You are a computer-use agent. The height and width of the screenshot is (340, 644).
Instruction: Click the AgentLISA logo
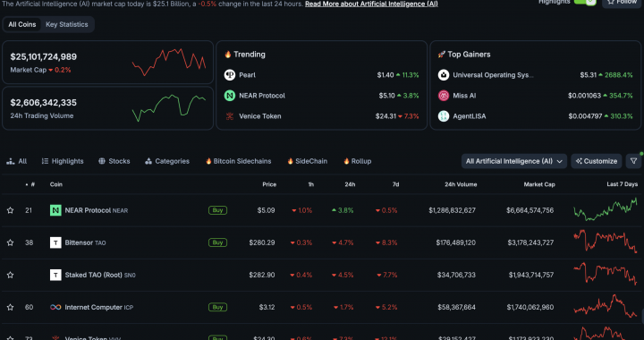444,116
